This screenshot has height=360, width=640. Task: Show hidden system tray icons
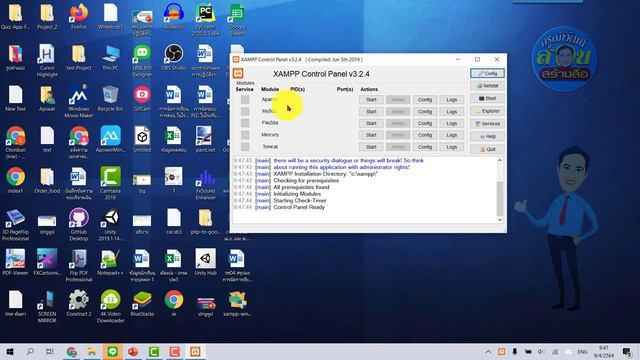click(488, 351)
